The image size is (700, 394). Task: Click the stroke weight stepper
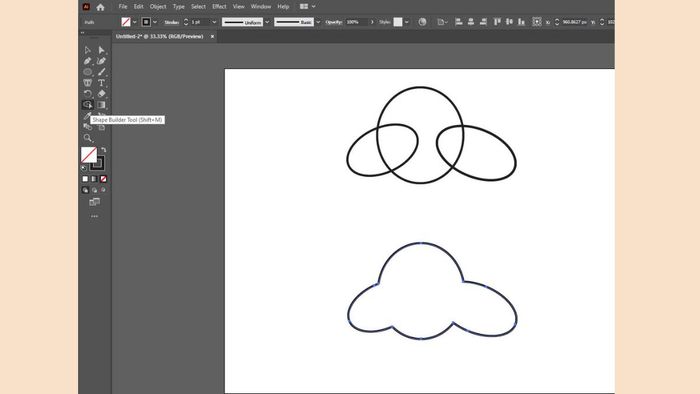click(x=186, y=22)
